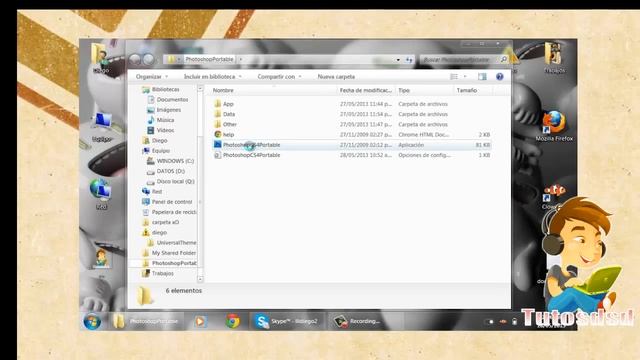
Task: Select My Shared Folder in sidebar
Action: point(169,253)
